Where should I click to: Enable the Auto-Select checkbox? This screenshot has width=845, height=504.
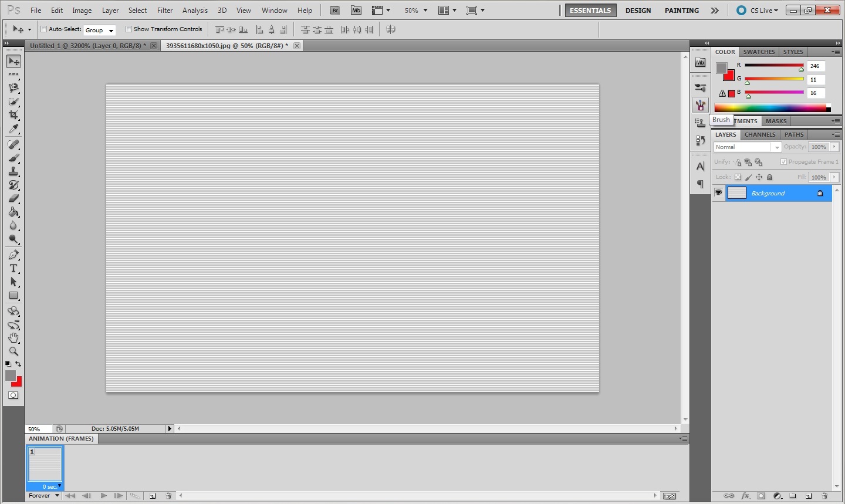pyautogui.click(x=43, y=29)
